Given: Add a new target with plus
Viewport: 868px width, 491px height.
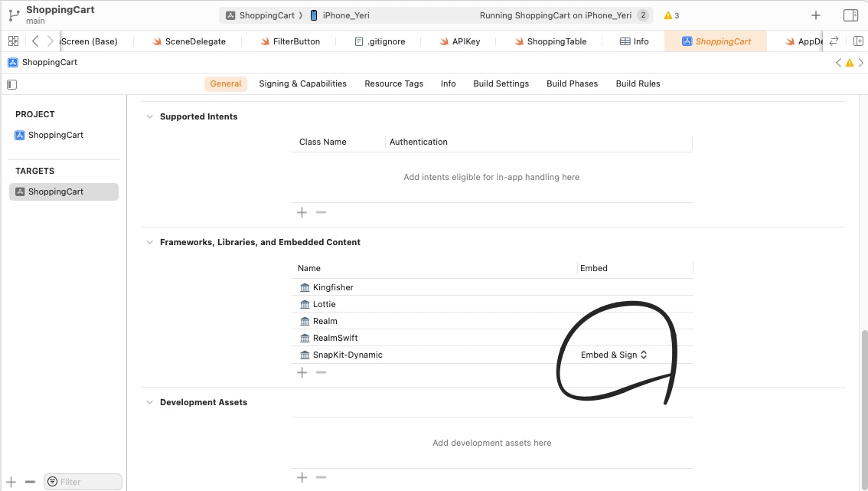Looking at the screenshot, I should click(x=11, y=482).
